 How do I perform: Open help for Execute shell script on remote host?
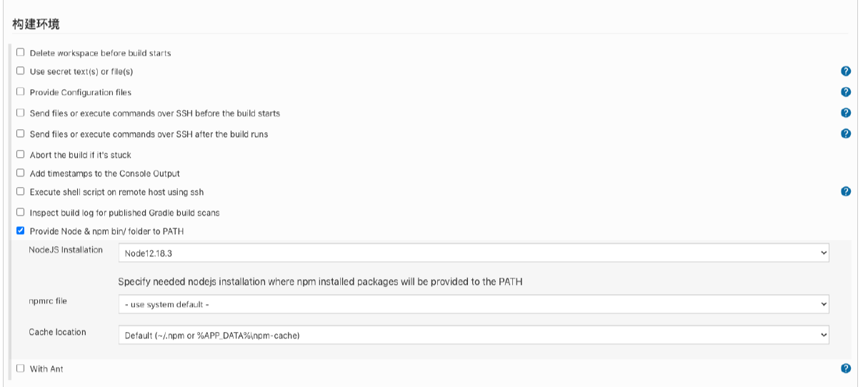[x=846, y=191]
